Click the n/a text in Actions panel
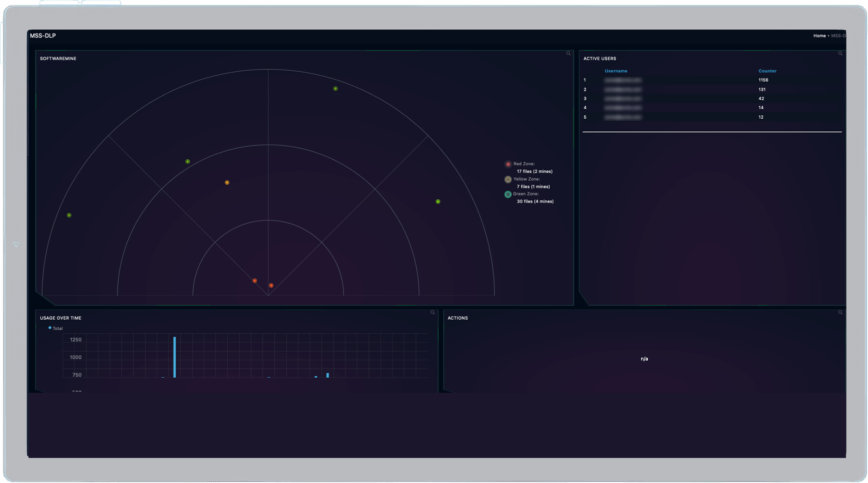 point(644,359)
